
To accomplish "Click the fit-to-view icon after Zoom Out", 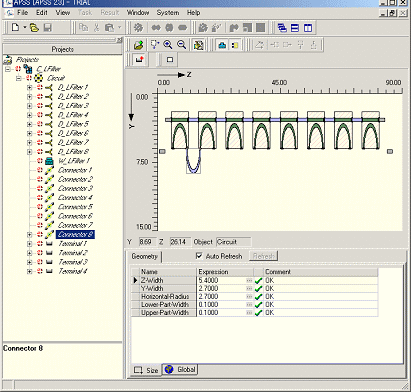I will 198,45.
